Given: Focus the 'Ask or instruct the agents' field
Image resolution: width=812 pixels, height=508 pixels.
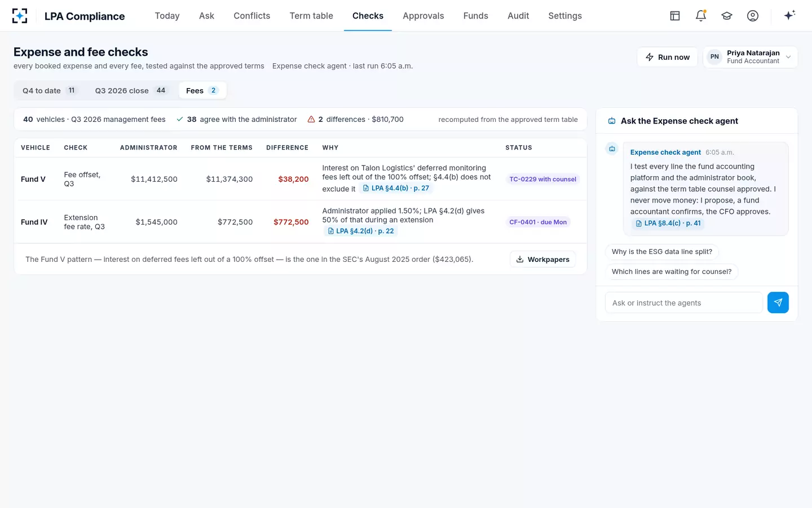Looking at the screenshot, I should [x=683, y=303].
